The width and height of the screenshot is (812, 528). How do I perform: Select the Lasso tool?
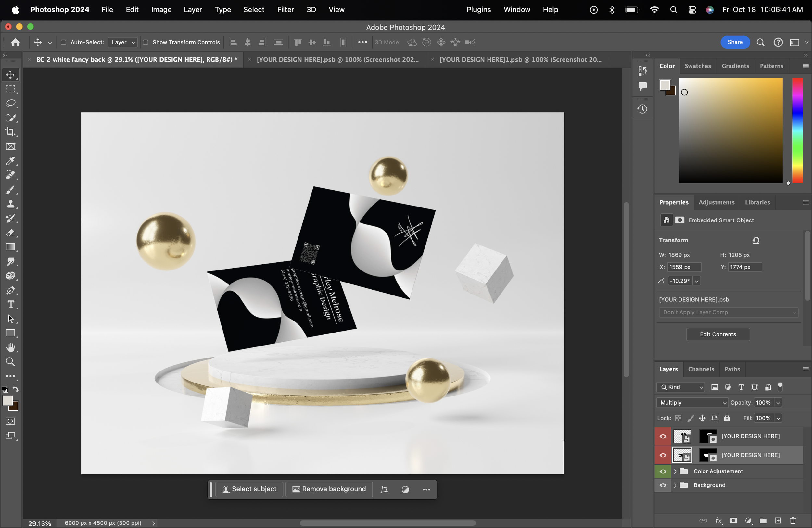(11, 103)
